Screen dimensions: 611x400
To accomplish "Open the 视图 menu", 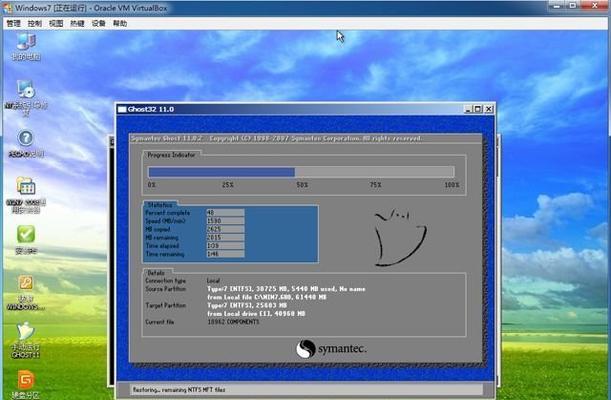I will coord(56,23).
